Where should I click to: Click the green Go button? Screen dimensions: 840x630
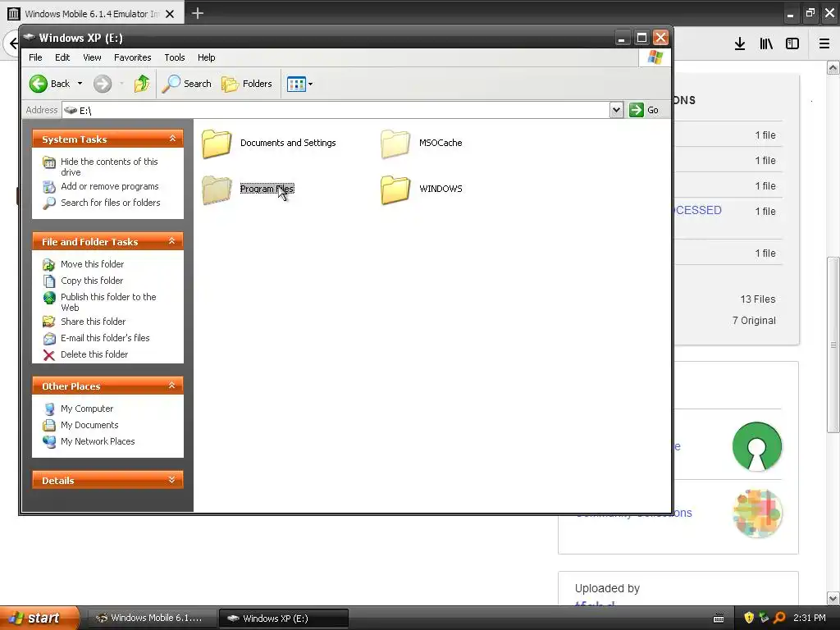644,110
